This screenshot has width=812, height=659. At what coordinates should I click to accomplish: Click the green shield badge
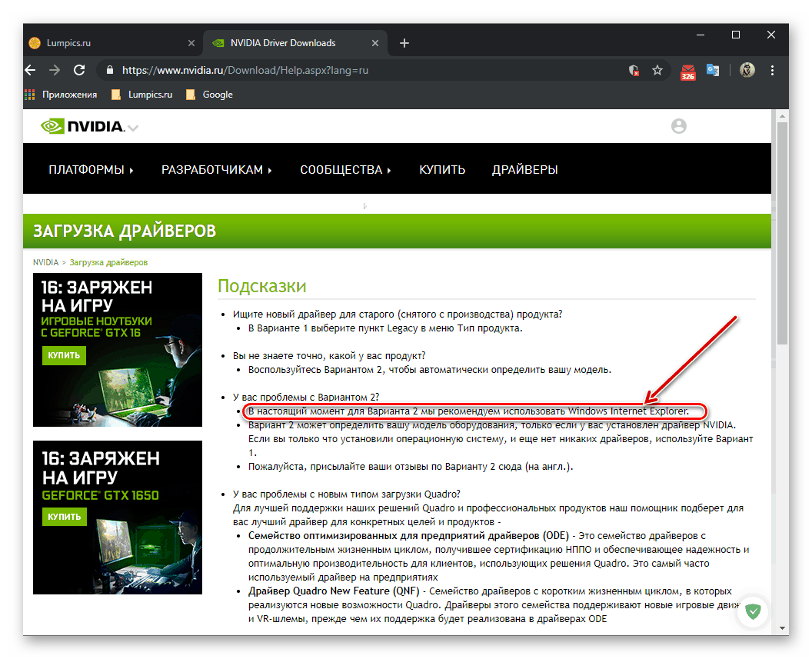pos(753,611)
